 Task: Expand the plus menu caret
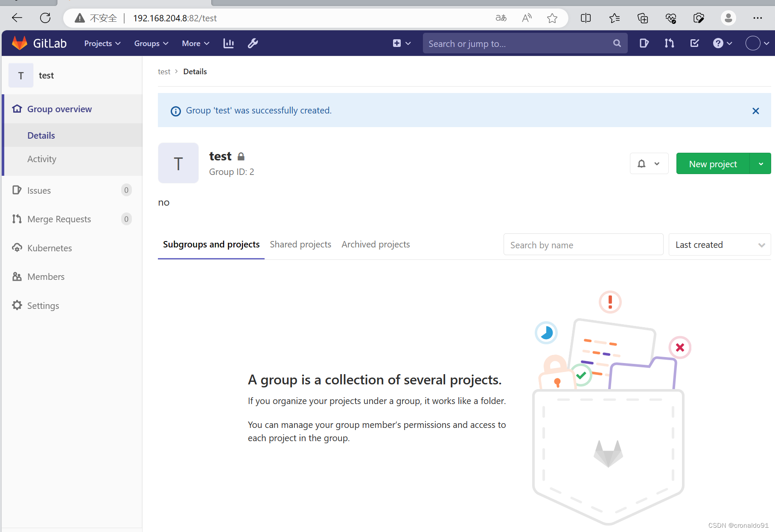(x=408, y=44)
